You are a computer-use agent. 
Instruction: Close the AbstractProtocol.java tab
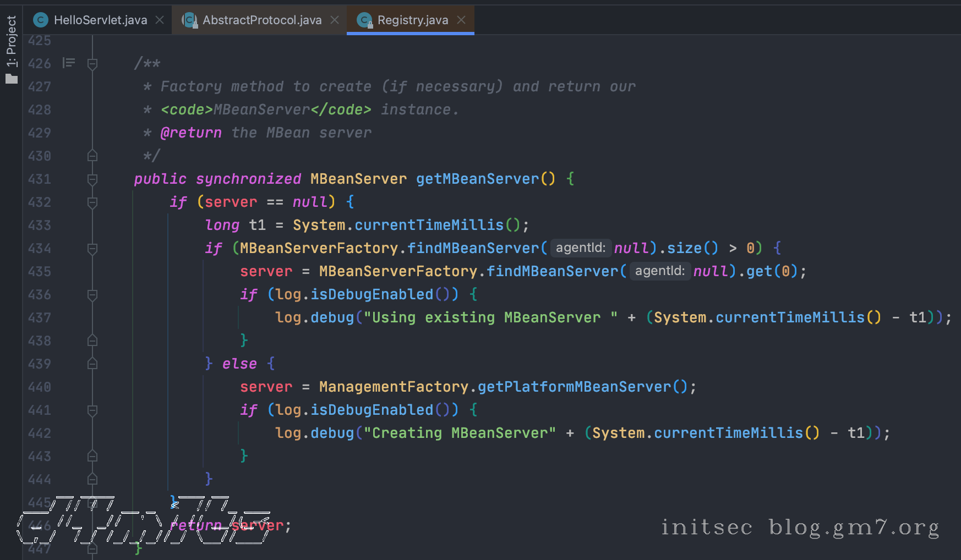335,20
